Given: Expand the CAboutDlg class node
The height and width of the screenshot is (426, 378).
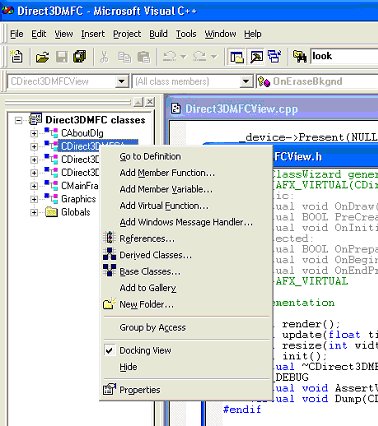Looking at the screenshot, I should 34,133.
